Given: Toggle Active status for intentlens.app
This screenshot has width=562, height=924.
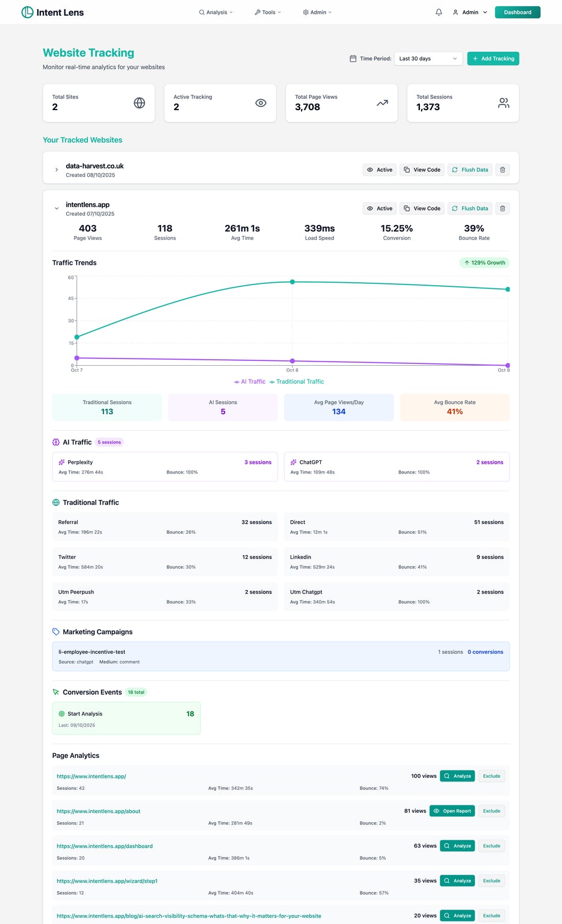Looking at the screenshot, I should tap(380, 208).
